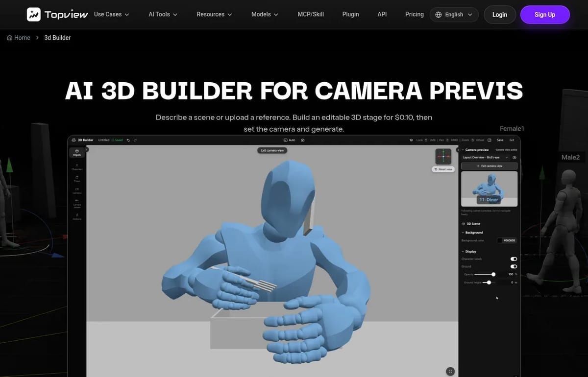Screen dimensions: 588x377
Task: Click the purple Sign Up button
Action: (545, 15)
